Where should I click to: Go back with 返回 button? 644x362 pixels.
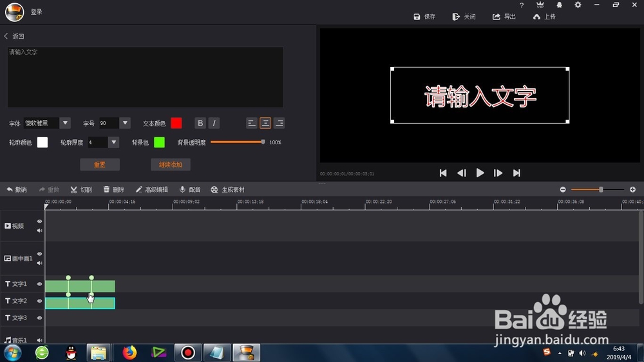(14, 36)
